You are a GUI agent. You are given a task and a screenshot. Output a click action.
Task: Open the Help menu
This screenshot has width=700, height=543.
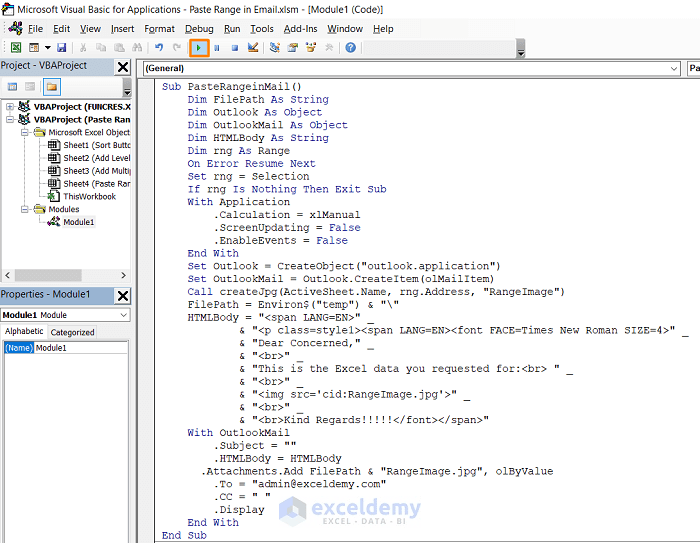click(x=383, y=29)
